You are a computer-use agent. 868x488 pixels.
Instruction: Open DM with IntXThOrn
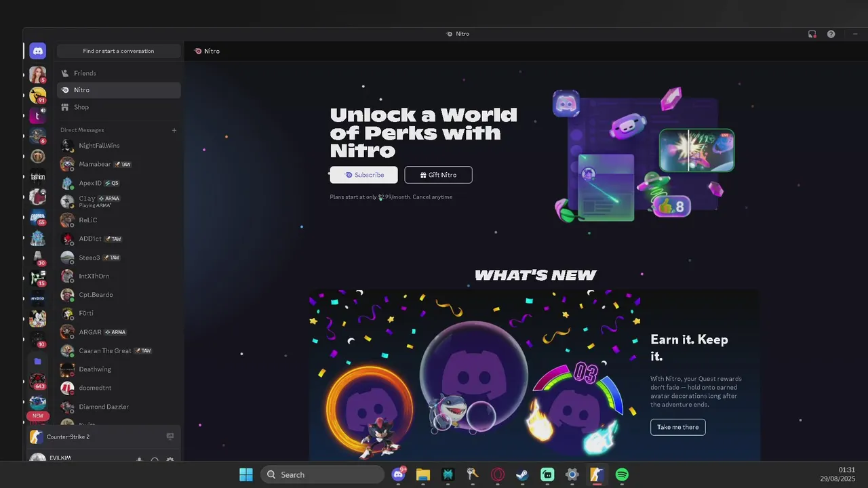pos(119,276)
